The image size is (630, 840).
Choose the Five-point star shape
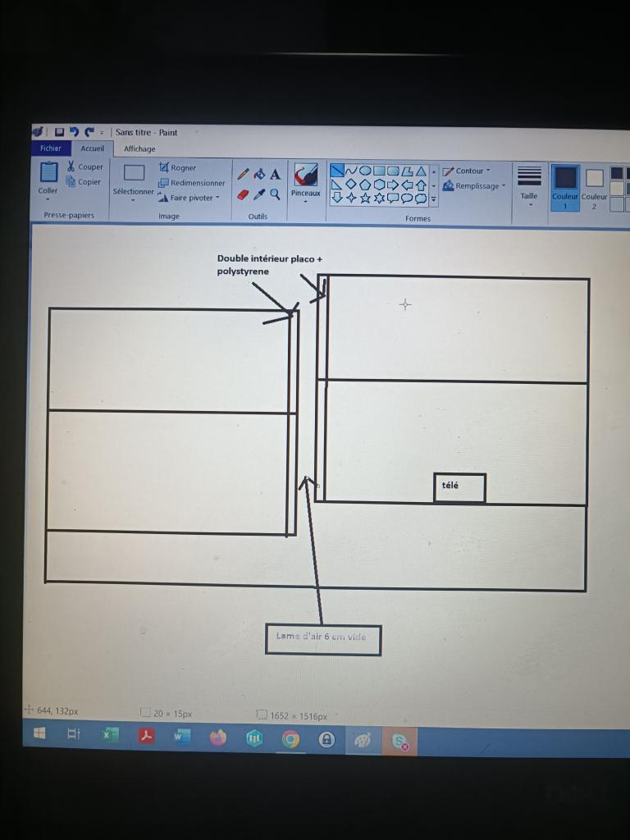point(365,199)
